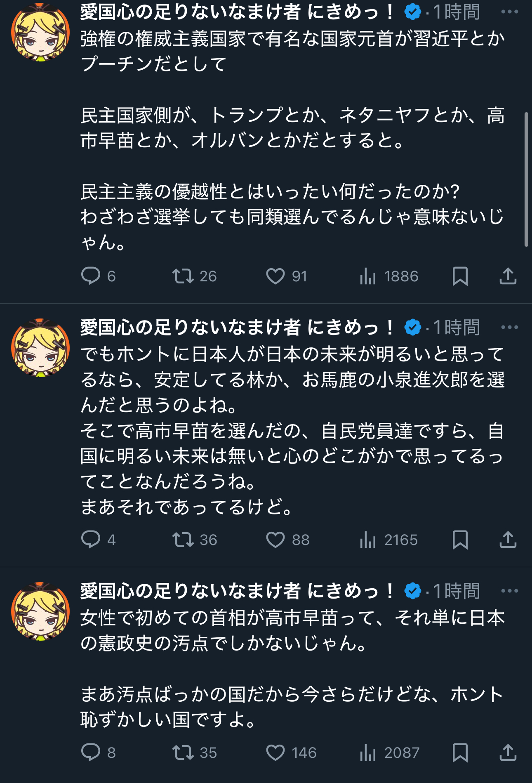The width and height of the screenshot is (532, 783).
Task: Repost the post with 36 reposts
Action: pyautogui.click(x=183, y=540)
